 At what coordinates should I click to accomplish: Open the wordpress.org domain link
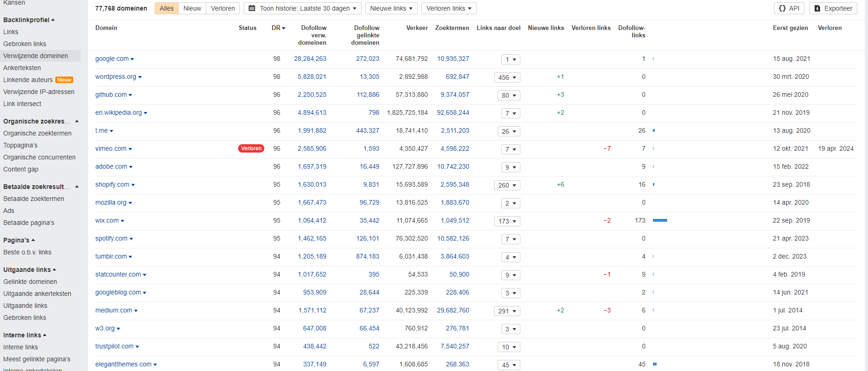coord(116,77)
